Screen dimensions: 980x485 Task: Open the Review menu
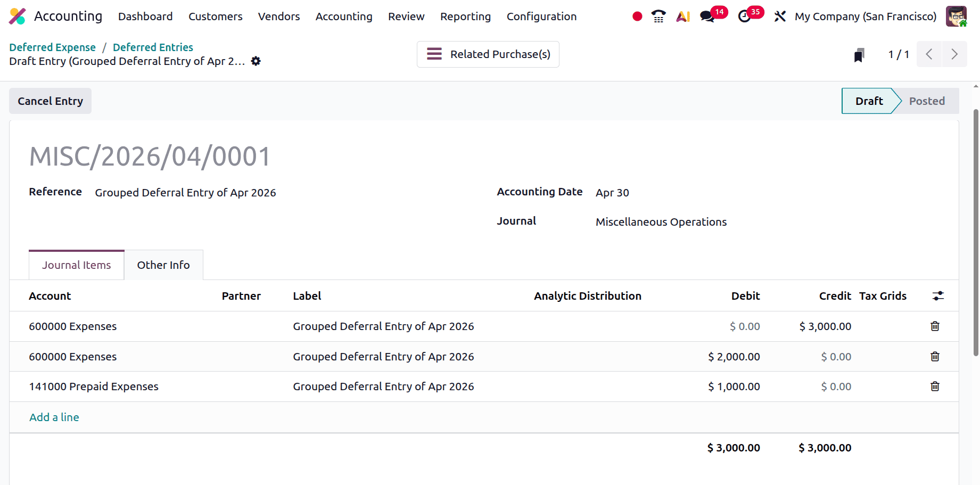[406, 17]
